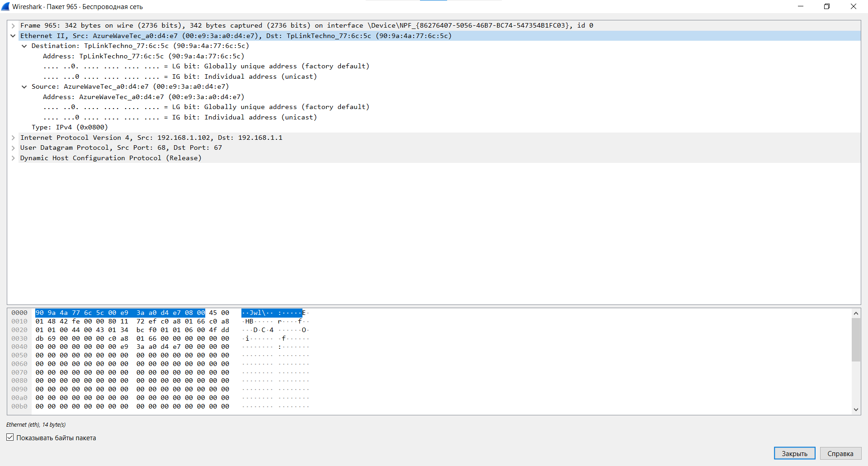Screen dimensions: 868x466
Task: Click the Закрыть button
Action: click(x=794, y=453)
